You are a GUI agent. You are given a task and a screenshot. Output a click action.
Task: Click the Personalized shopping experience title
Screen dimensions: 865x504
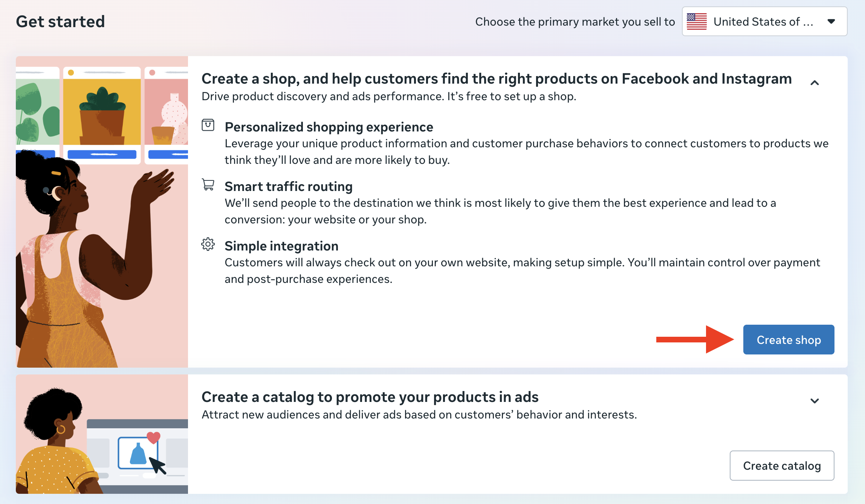329,127
